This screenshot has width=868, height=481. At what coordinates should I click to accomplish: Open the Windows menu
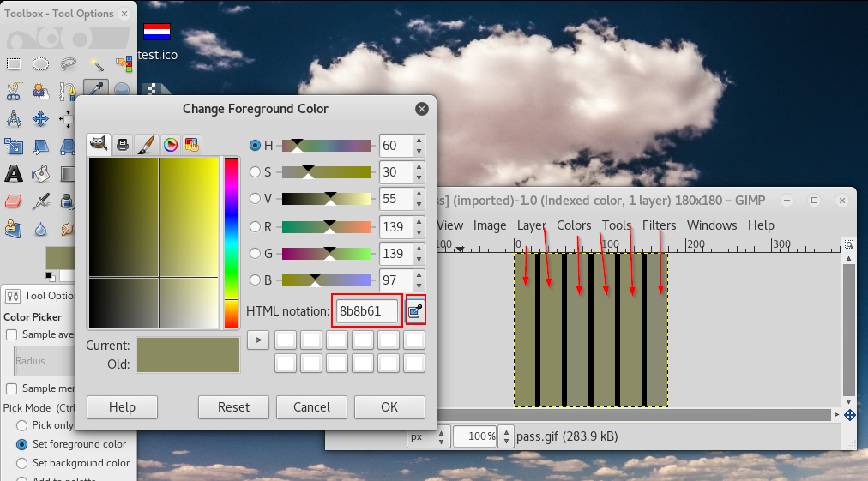tap(712, 225)
